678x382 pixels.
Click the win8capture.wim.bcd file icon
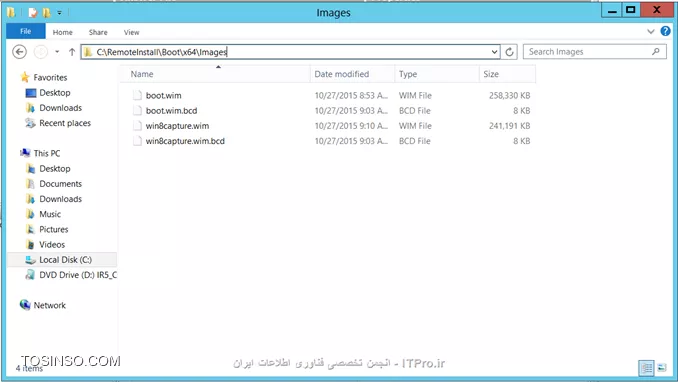(x=137, y=141)
